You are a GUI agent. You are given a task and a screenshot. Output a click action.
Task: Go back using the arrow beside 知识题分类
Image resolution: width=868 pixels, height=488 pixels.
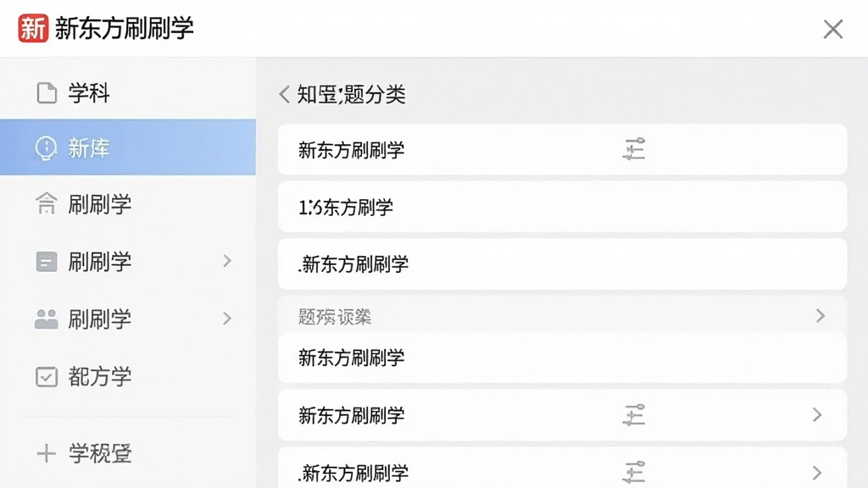click(285, 95)
